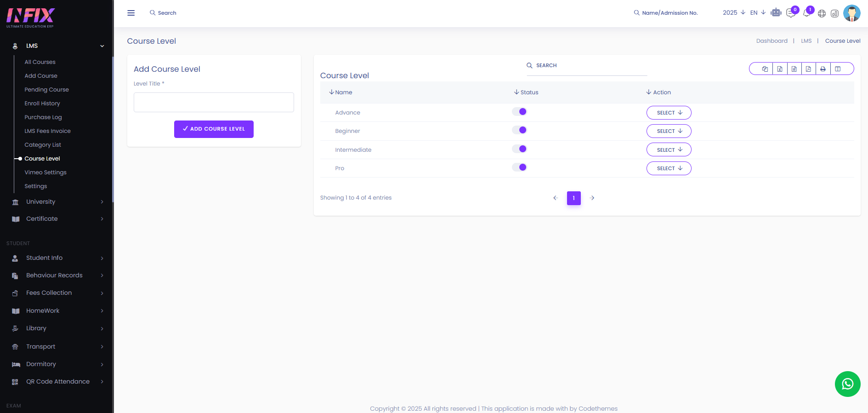Open the chat messages icon

pos(791,13)
